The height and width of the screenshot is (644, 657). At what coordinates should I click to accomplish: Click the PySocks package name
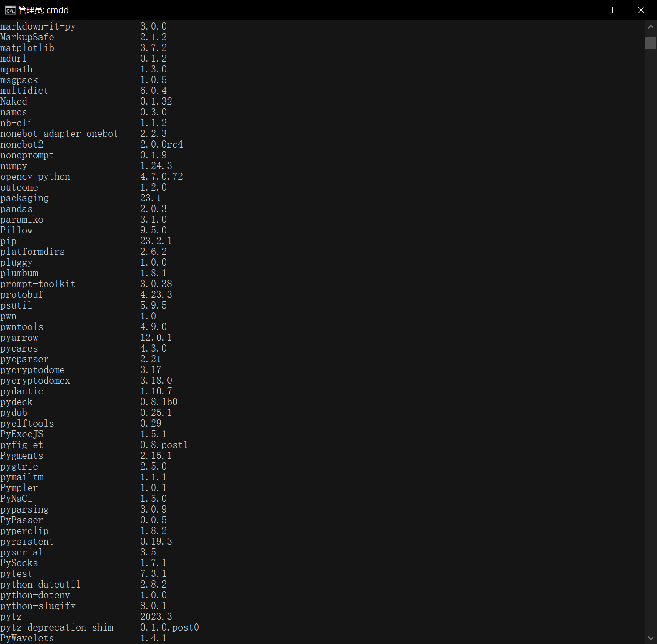tap(19, 563)
